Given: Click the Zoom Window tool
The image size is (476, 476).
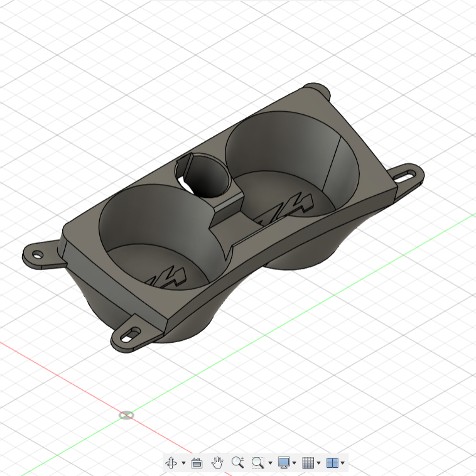Looking at the screenshot, I should click(257, 463).
